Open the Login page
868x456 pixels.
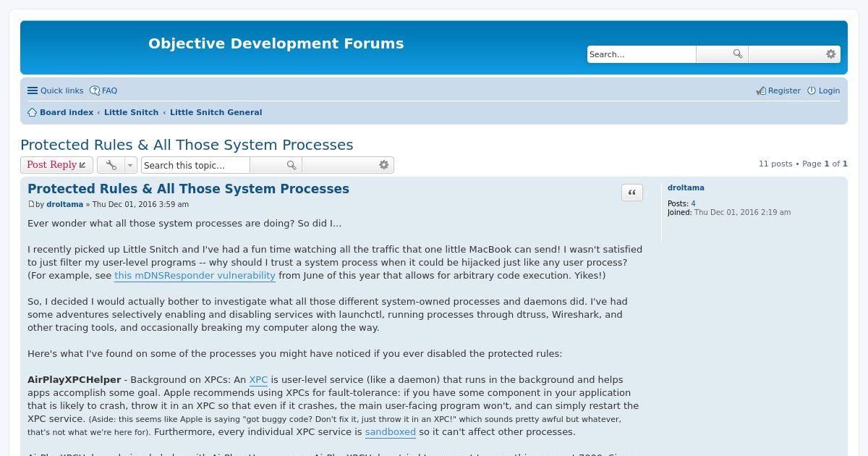pyautogui.click(x=824, y=90)
